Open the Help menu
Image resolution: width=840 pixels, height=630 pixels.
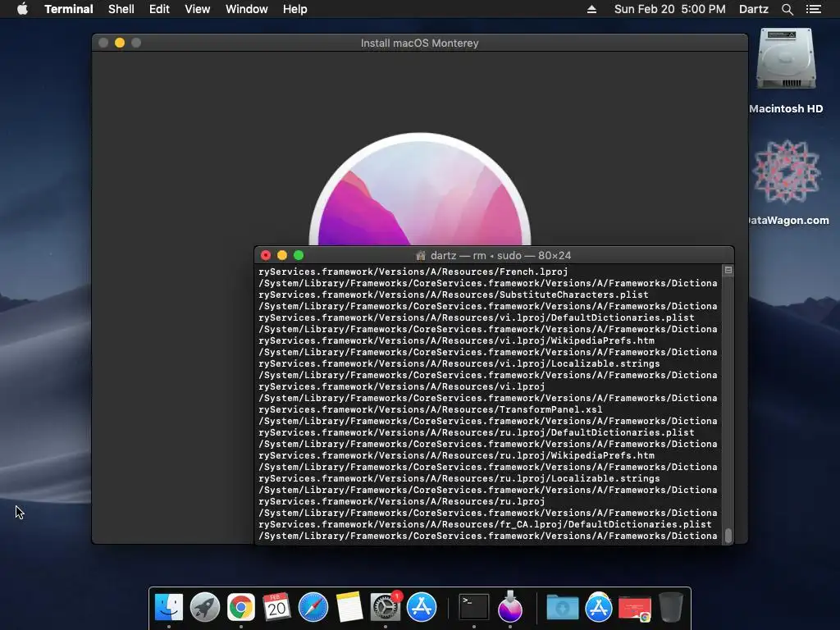tap(295, 9)
